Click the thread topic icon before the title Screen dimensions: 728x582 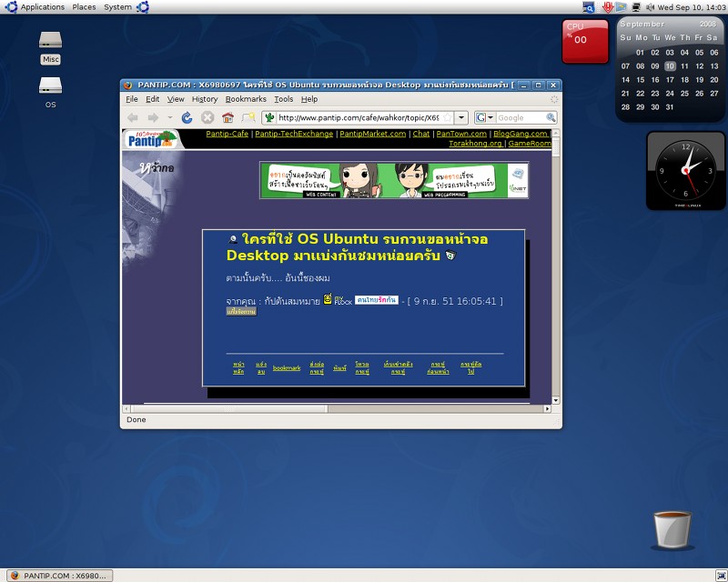tap(233, 239)
